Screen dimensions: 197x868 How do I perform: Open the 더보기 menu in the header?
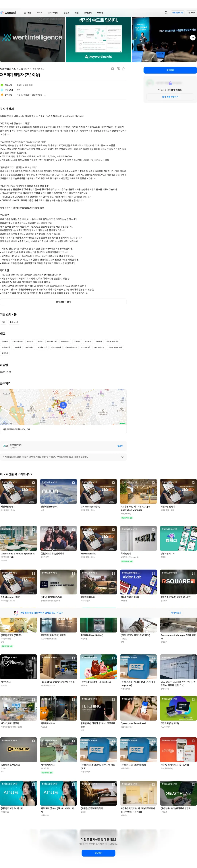coord(100,13)
